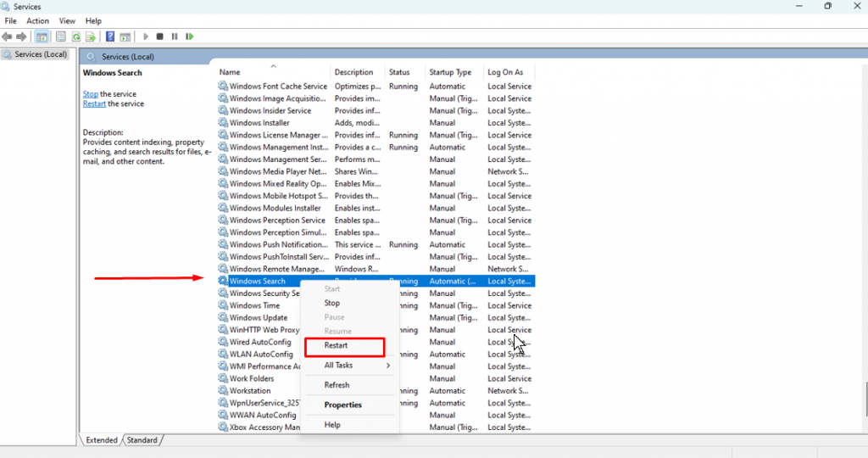Screen dimensions: 868x458
Task: Sort services by the Name column header
Action: point(230,73)
